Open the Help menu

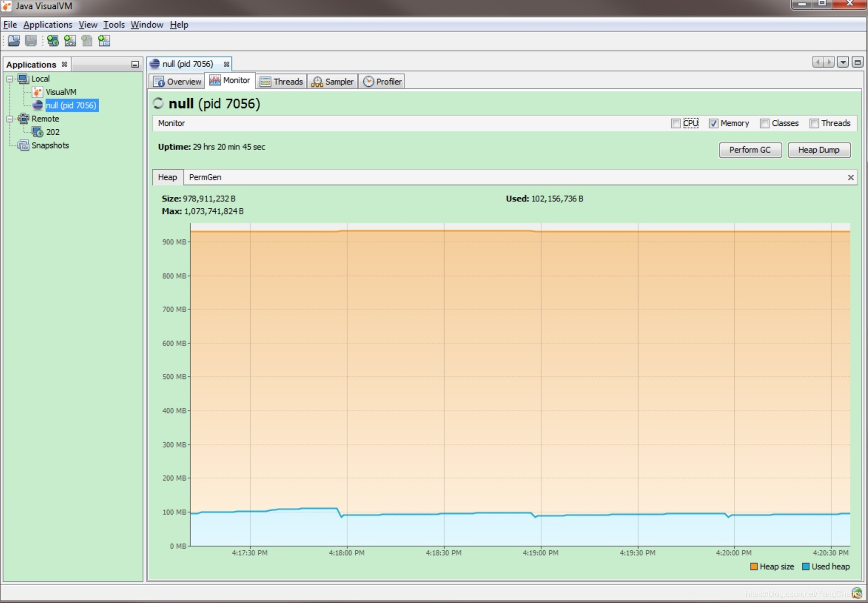pyautogui.click(x=179, y=25)
